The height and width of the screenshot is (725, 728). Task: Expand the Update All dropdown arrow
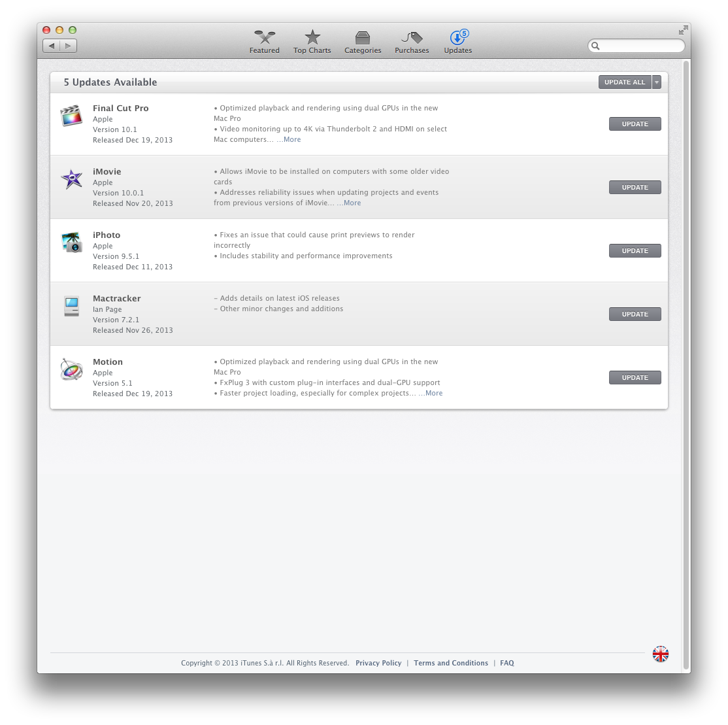pyautogui.click(x=657, y=82)
